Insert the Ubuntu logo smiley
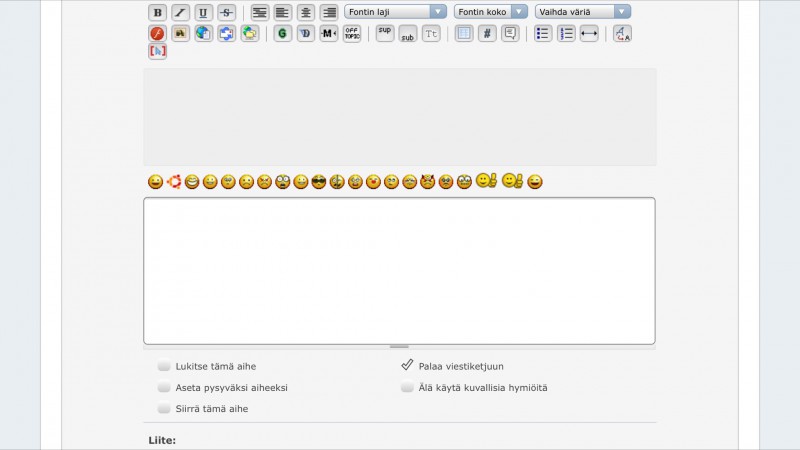The width and height of the screenshot is (800, 450). tap(173, 181)
